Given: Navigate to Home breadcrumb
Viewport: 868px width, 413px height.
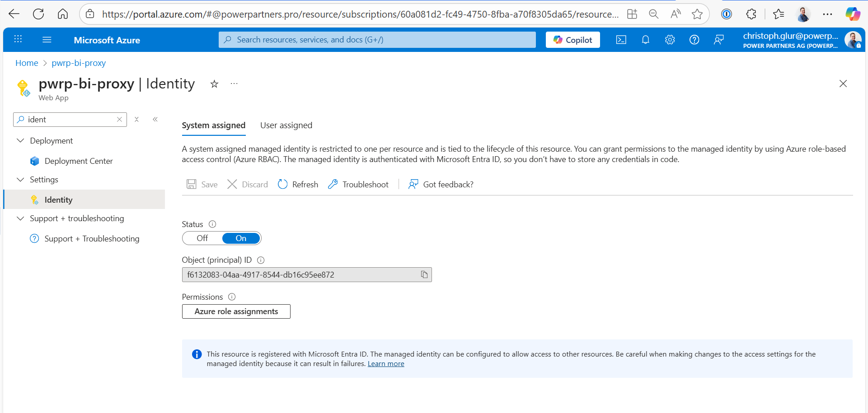Looking at the screenshot, I should pyautogui.click(x=27, y=63).
